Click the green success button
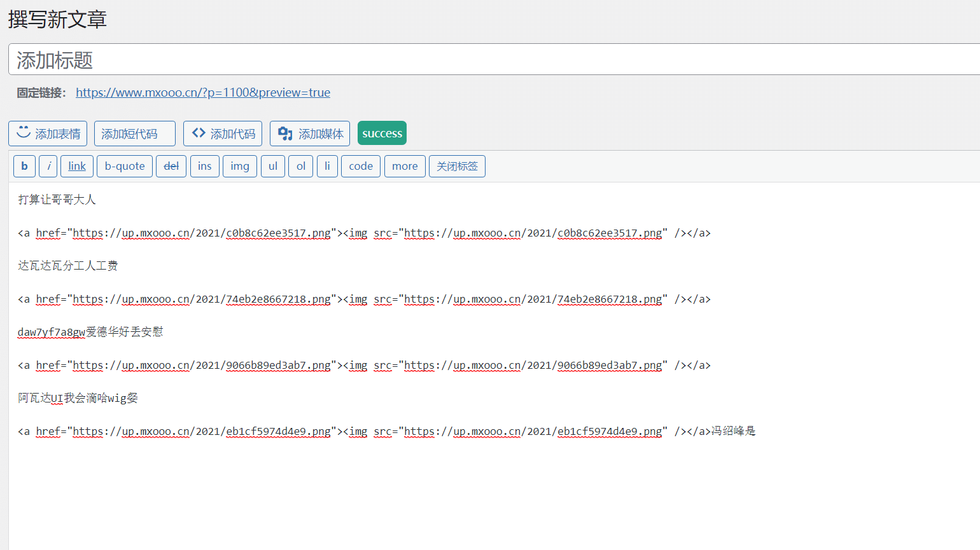This screenshot has width=980, height=550. (382, 134)
